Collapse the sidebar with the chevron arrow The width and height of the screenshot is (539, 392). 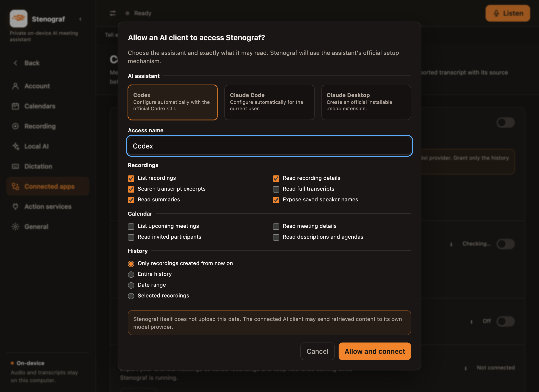[x=80, y=19]
